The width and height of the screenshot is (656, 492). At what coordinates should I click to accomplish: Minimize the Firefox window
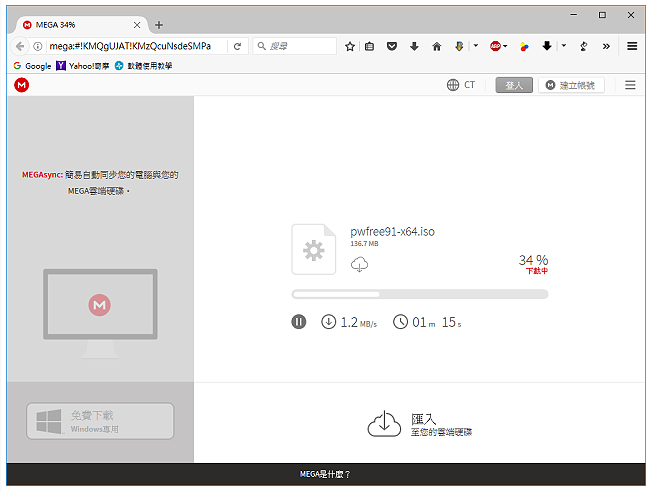tap(574, 15)
